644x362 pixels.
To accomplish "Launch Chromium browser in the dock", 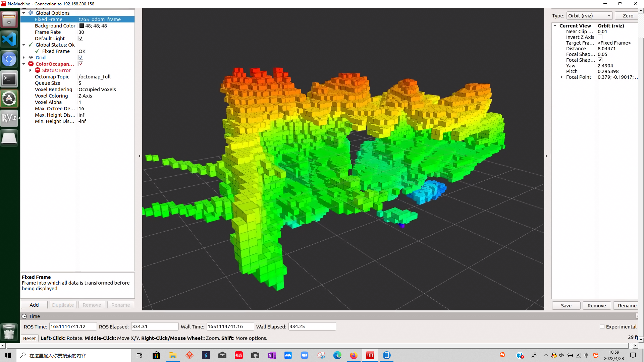I will [x=9, y=59].
